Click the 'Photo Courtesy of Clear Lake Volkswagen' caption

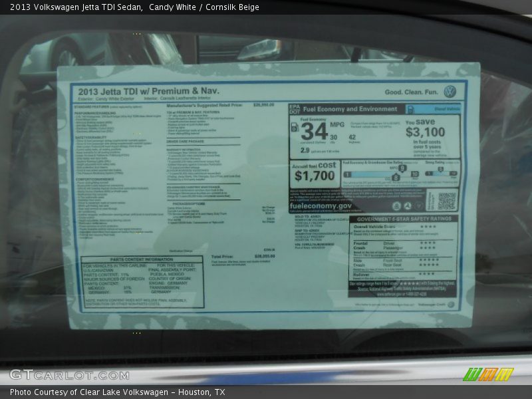point(117,392)
